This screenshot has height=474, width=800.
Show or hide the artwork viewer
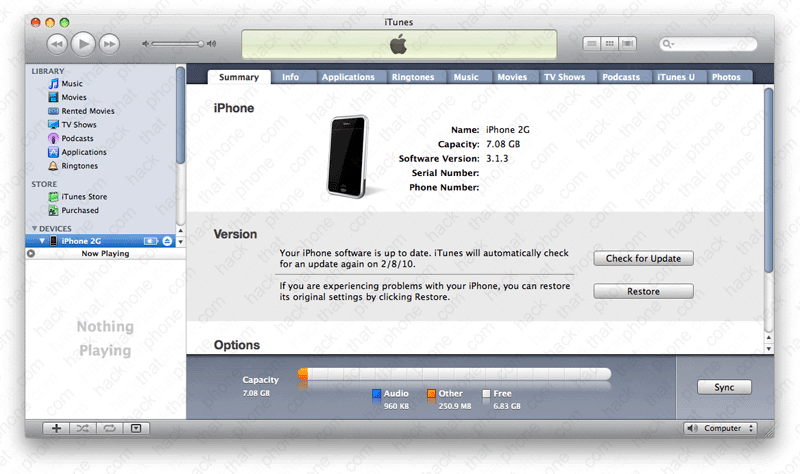tap(136, 428)
